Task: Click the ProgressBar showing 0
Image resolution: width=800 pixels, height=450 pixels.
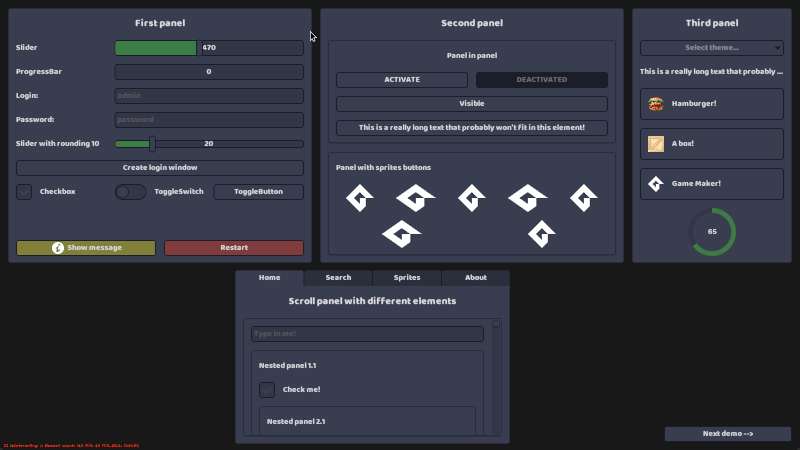Action: [x=209, y=72]
